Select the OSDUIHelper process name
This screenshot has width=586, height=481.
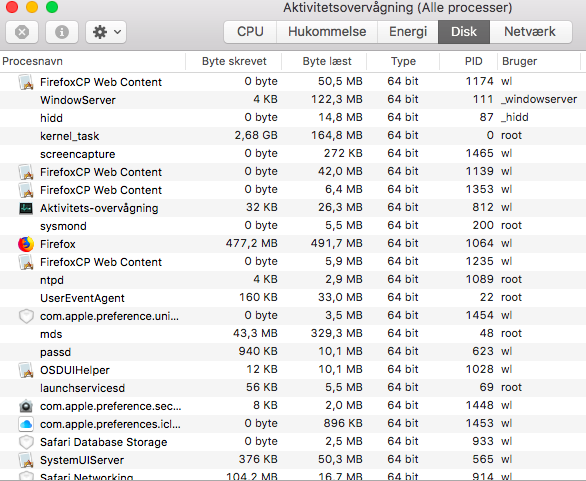(x=75, y=370)
